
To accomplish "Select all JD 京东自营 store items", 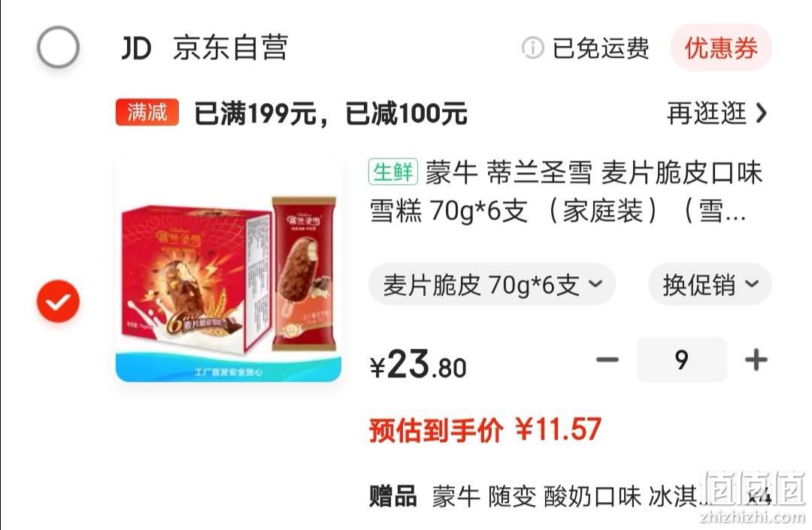I will pyautogui.click(x=58, y=47).
